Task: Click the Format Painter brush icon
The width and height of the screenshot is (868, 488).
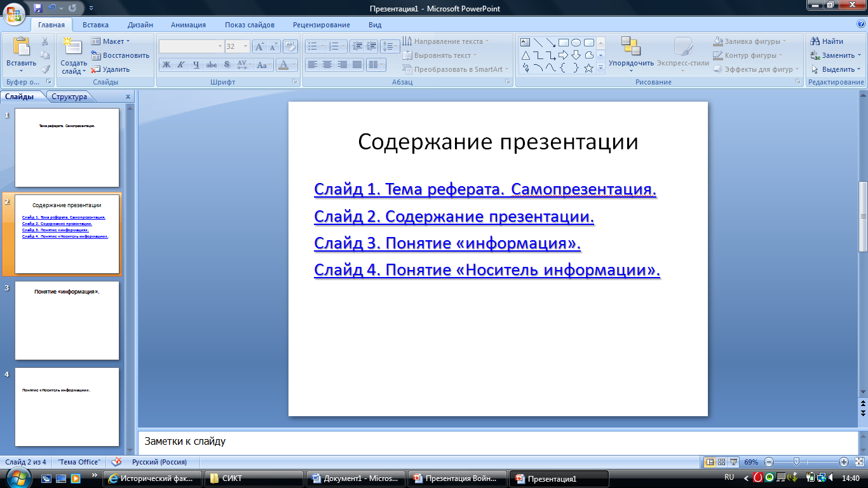Action: pyautogui.click(x=45, y=69)
